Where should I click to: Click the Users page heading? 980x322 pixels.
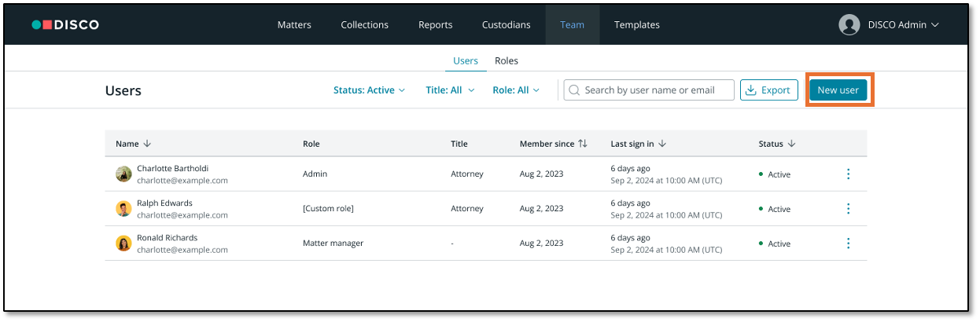click(123, 90)
